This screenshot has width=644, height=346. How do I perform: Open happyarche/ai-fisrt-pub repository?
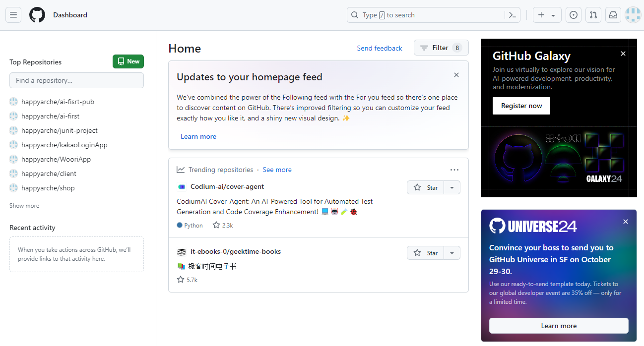[58, 102]
